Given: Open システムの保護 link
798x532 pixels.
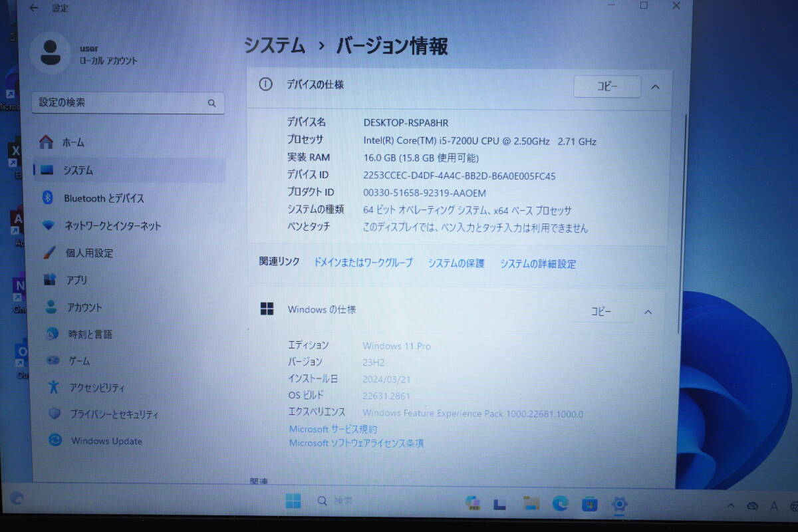Looking at the screenshot, I should point(456,263).
